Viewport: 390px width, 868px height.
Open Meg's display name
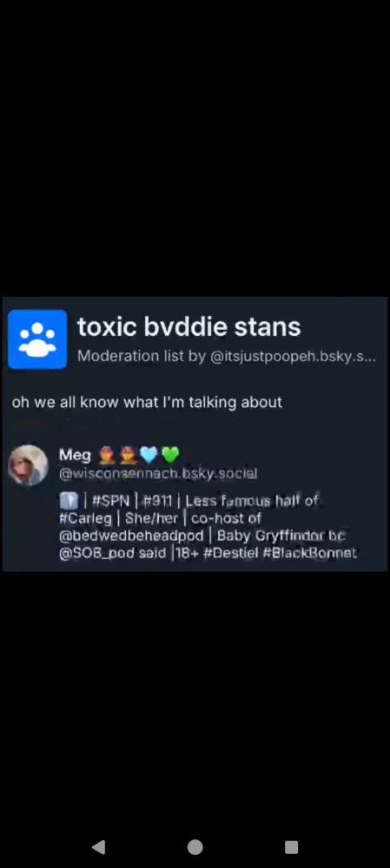coord(75,455)
